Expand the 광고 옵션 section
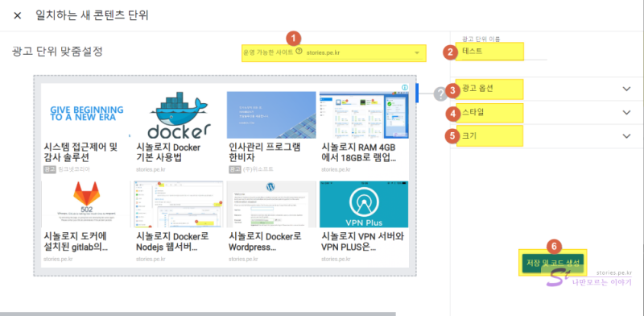The image size is (644, 316). click(547, 89)
